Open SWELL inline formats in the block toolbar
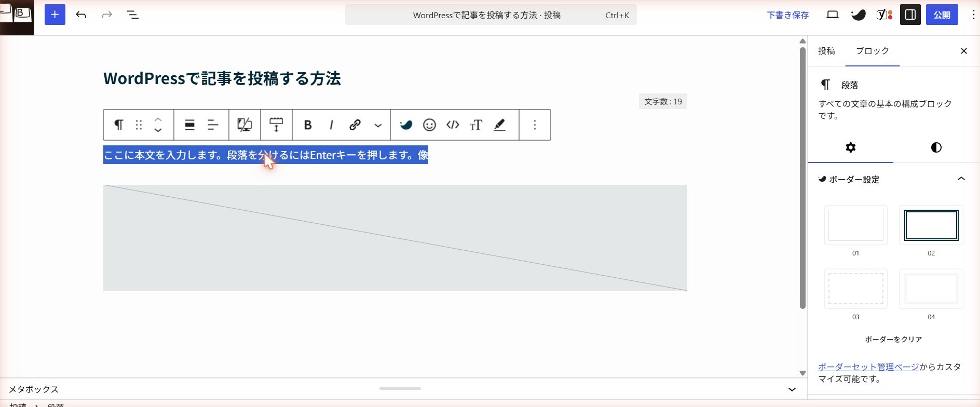 406,125
